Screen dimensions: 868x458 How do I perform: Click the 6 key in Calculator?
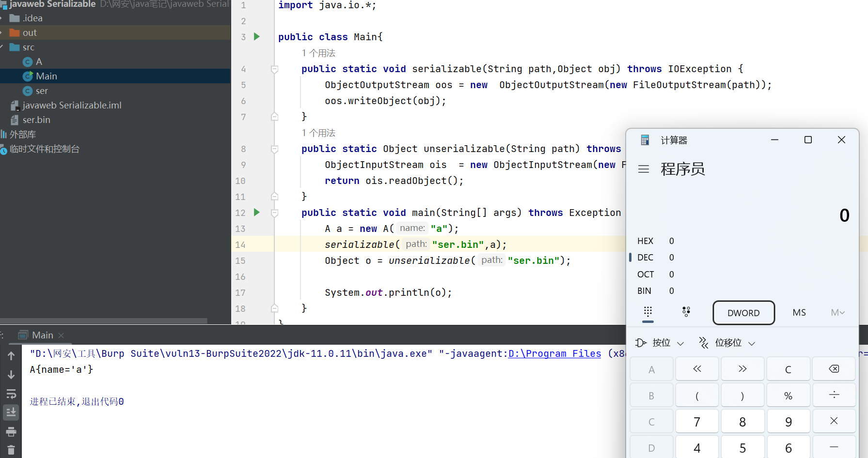point(788,447)
